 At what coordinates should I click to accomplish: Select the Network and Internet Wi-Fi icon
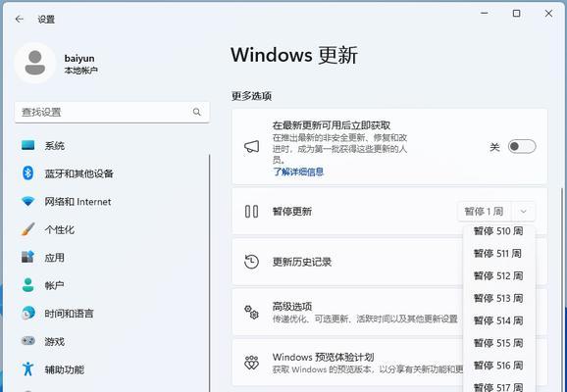[x=27, y=202]
